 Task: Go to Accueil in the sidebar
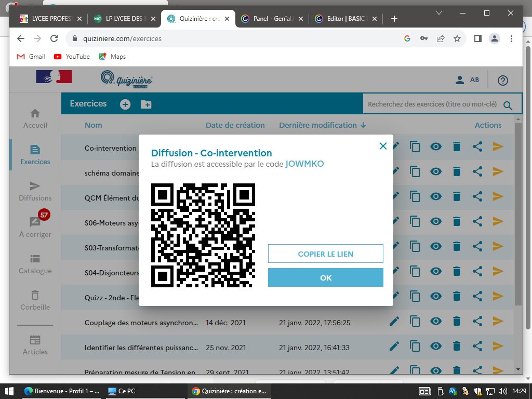click(35, 119)
